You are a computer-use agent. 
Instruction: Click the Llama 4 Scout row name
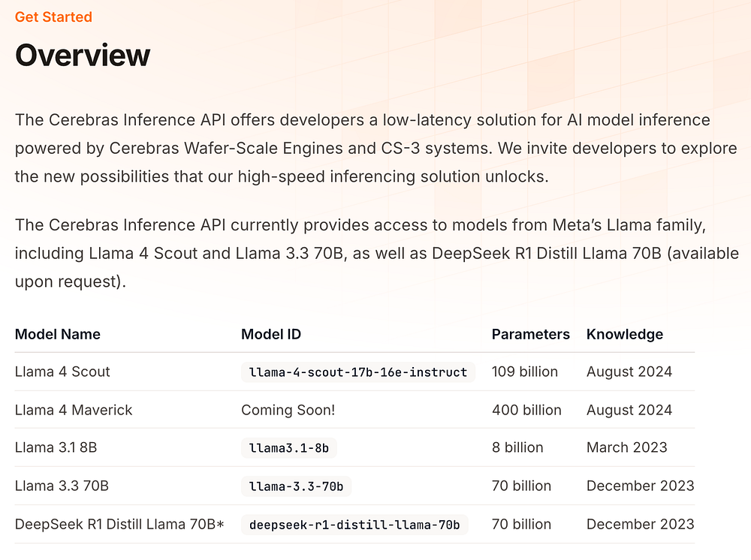tap(62, 372)
